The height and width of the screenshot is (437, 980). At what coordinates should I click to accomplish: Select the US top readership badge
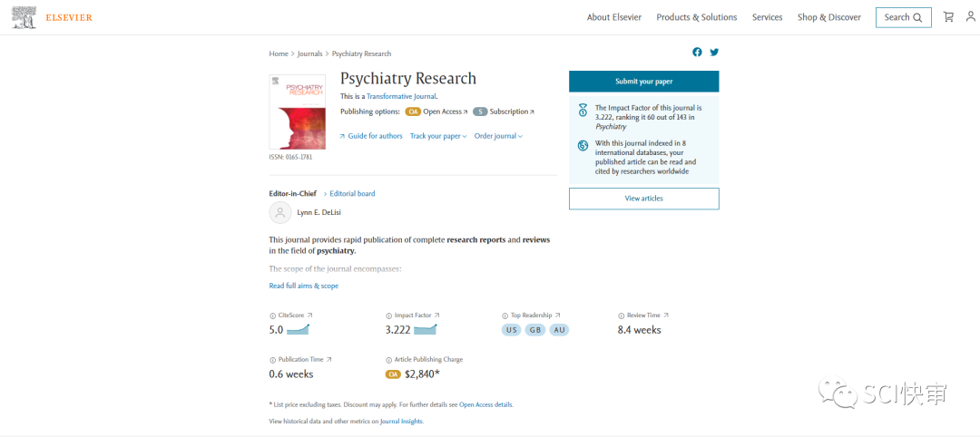[x=512, y=330]
